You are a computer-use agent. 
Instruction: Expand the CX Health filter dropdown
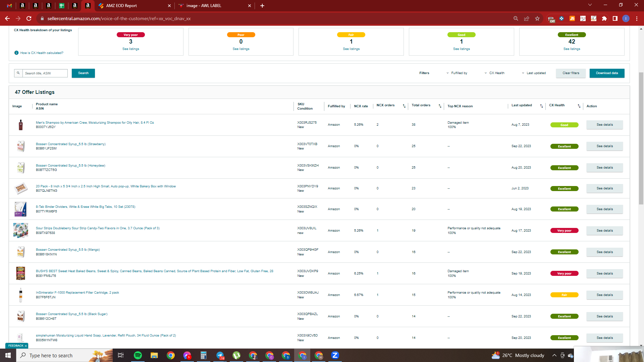[x=494, y=73]
